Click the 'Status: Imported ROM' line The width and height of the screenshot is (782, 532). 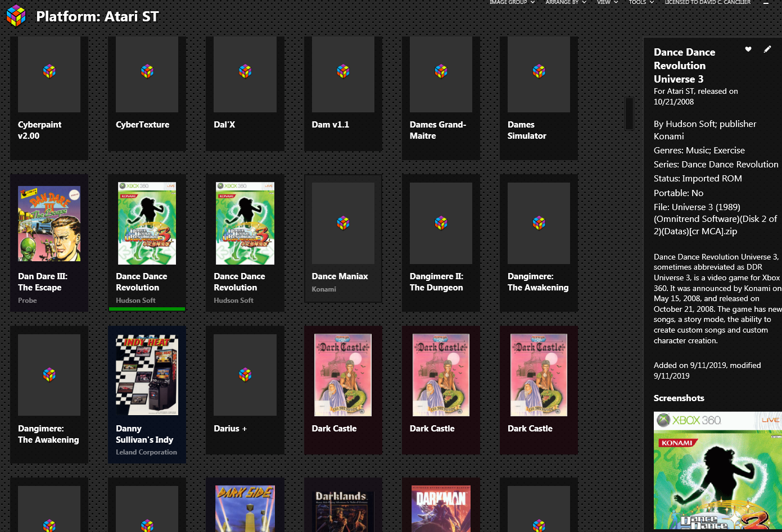(x=698, y=179)
